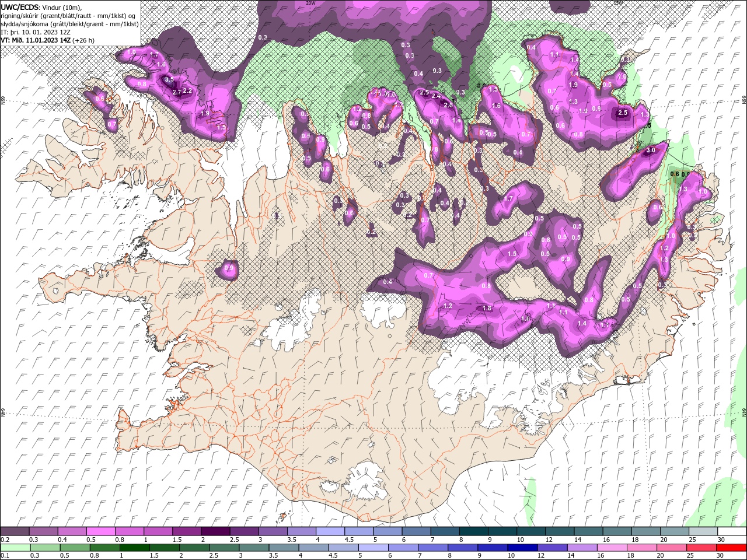Pick the coral red 25 swatch in lower legend
Image resolution: width=747 pixels, height=560 pixels.
pyautogui.click(x=702, y=548)
